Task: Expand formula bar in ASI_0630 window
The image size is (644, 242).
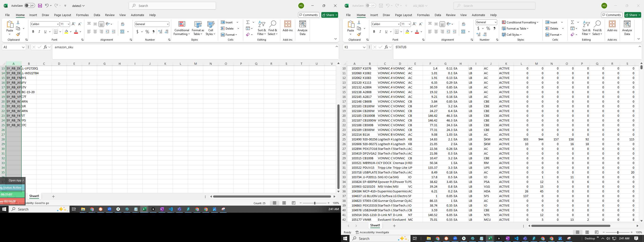Action: pos(640,47)
